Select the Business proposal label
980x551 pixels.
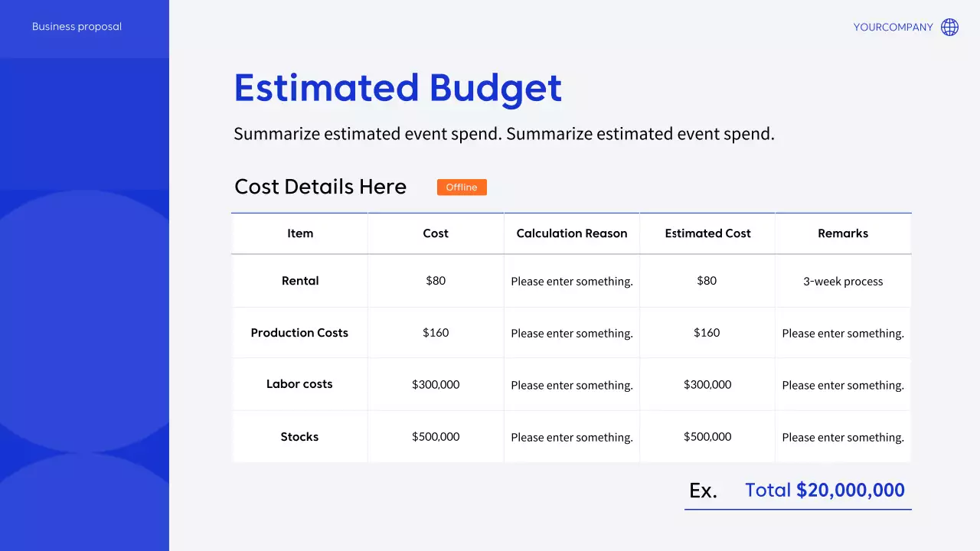click(x=77, y=27)
